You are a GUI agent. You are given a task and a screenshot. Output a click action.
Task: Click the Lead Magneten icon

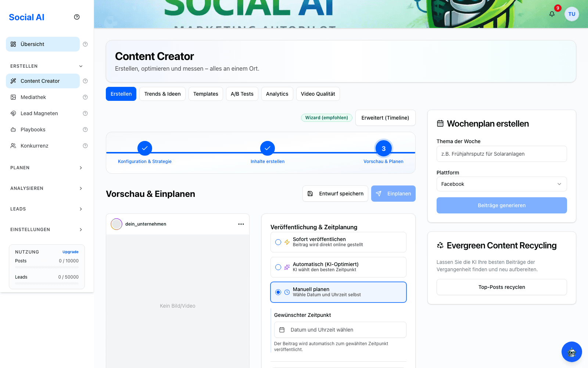(x=13, y=113)
